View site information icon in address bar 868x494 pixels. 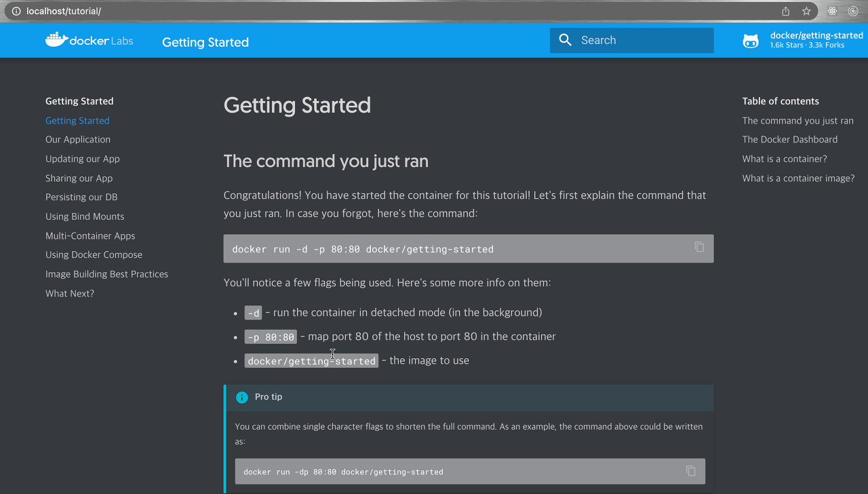click(x=16, y=12)
